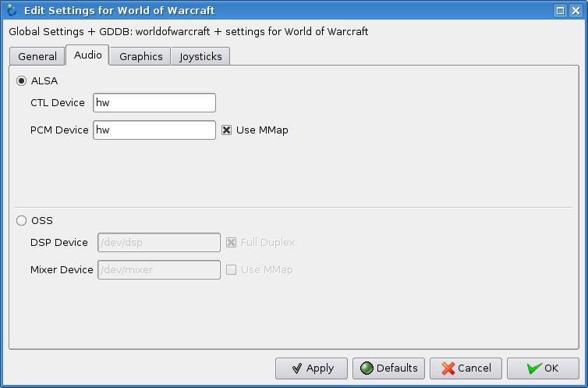Screen dimensions: 588x388
Task: Uncheck Use MMap next to PCM Device
Action: 227,130
